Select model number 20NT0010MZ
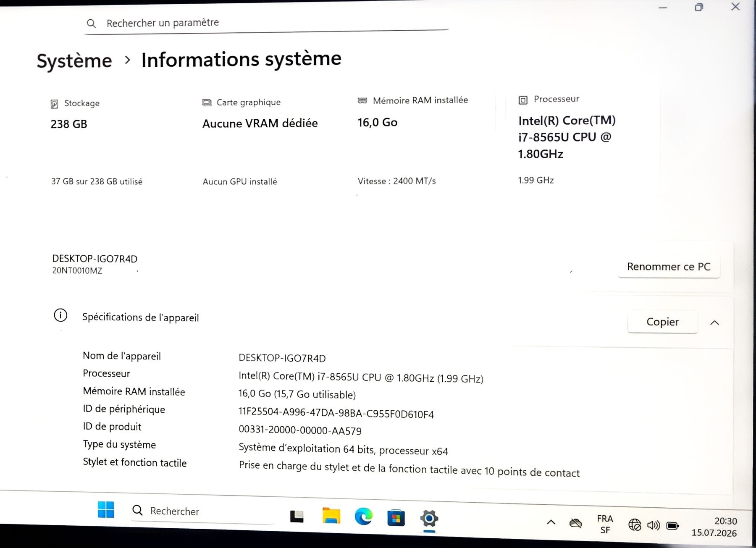Viewport: 756px width, 548px height. click(x=77, y=271)
